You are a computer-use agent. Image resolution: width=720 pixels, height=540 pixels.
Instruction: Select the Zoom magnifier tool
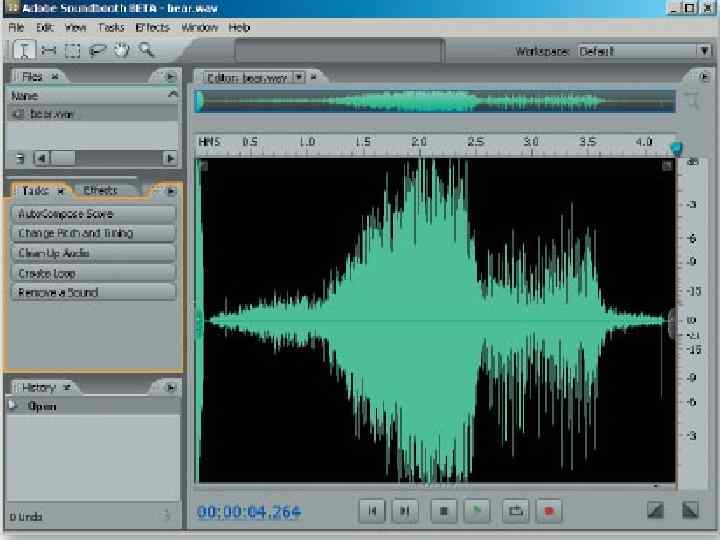(146, 49)
